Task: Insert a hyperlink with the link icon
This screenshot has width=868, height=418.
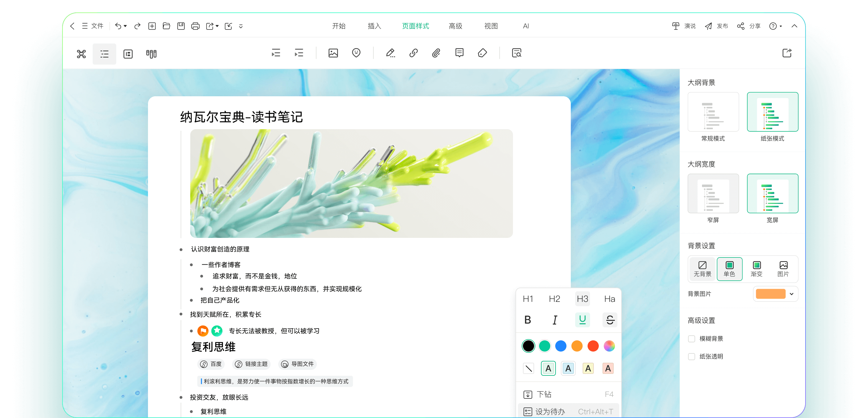Action: pyautogui.click(x=413, y=53)
